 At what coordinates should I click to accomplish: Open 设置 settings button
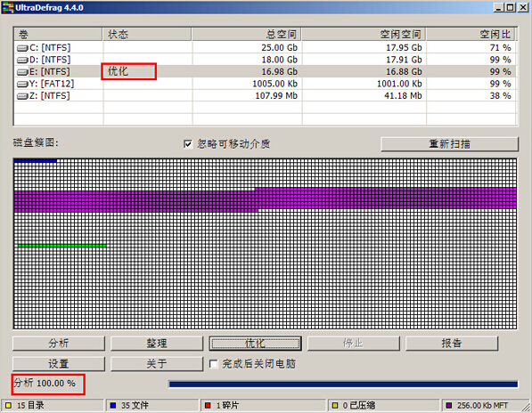coord(59,364)
